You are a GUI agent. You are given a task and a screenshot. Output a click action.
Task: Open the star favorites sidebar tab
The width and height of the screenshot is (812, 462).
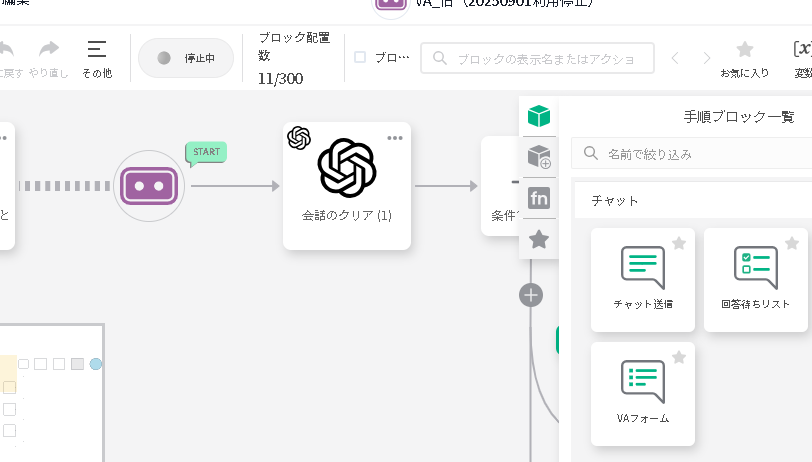(539, 239)
